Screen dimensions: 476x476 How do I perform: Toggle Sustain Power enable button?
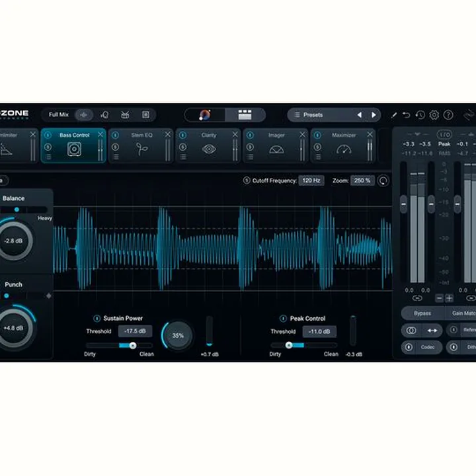(x=97, y=318)
